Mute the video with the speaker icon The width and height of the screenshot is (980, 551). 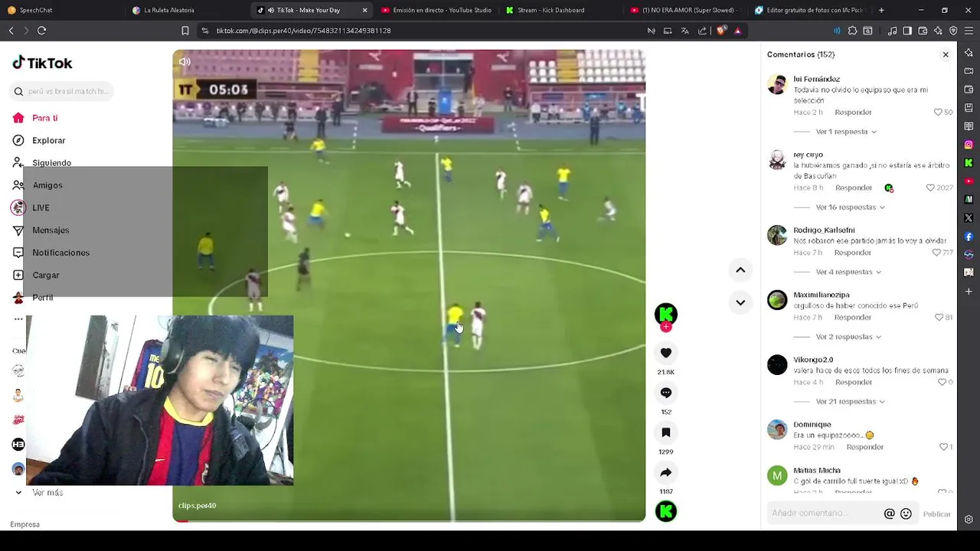185,61
